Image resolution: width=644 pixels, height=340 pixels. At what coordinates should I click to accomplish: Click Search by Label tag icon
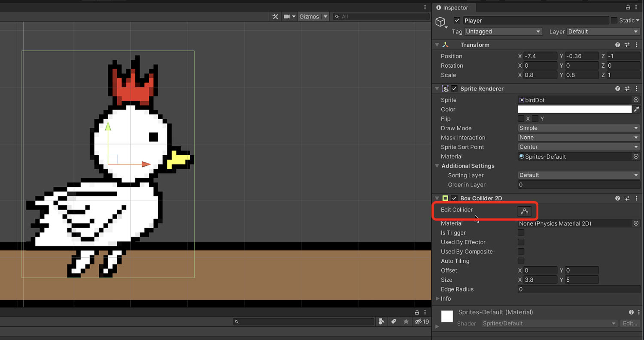click(393, 322)
